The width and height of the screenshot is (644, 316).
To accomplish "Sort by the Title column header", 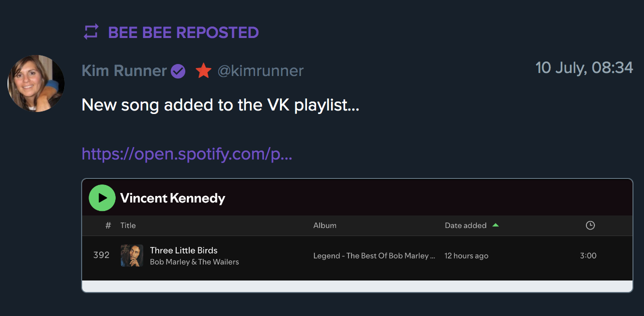I will click(128, 225).
